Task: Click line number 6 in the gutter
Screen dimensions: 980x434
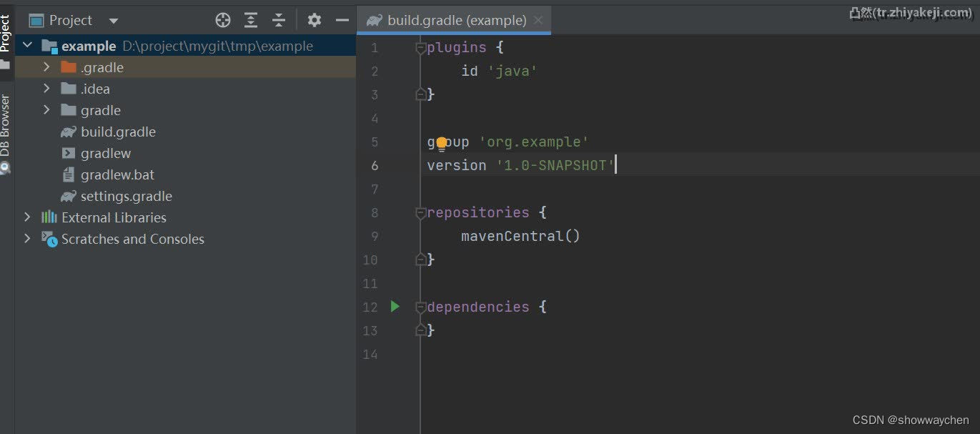Action: click(x=375, y=165)
